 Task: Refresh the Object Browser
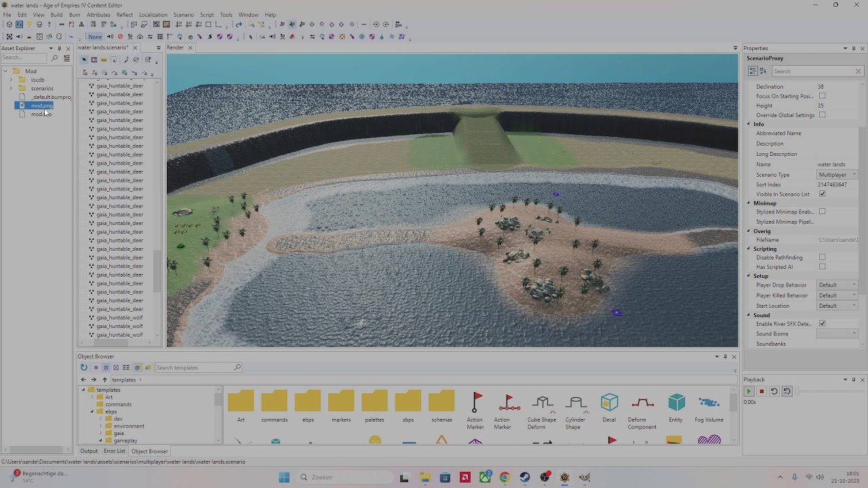[84, 367]
